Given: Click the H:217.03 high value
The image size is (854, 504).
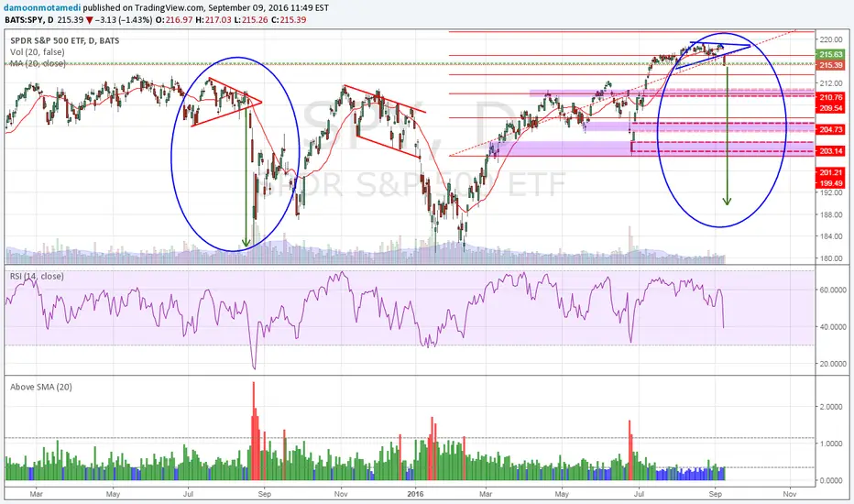Looking at the screenshot, I should (214, 19).
